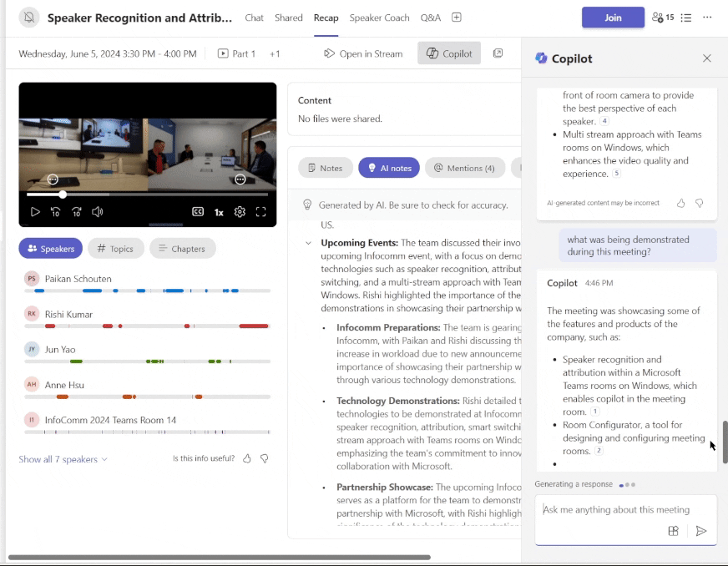The height and width of the screenshot is (566, 728).
Task: Click InfoComm 2024 Teams Room 14 timeline
Action: tap(147, 432)
